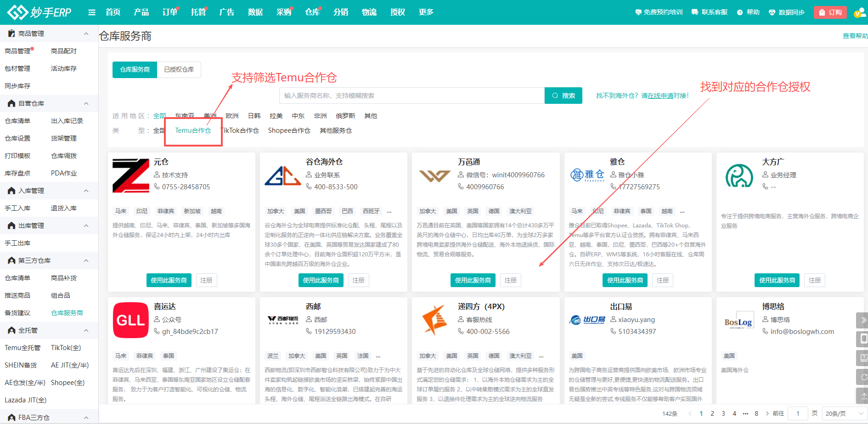Open the 物流 top menu
This screenshot has height=424, width=868.
click(x=369, y=12)
